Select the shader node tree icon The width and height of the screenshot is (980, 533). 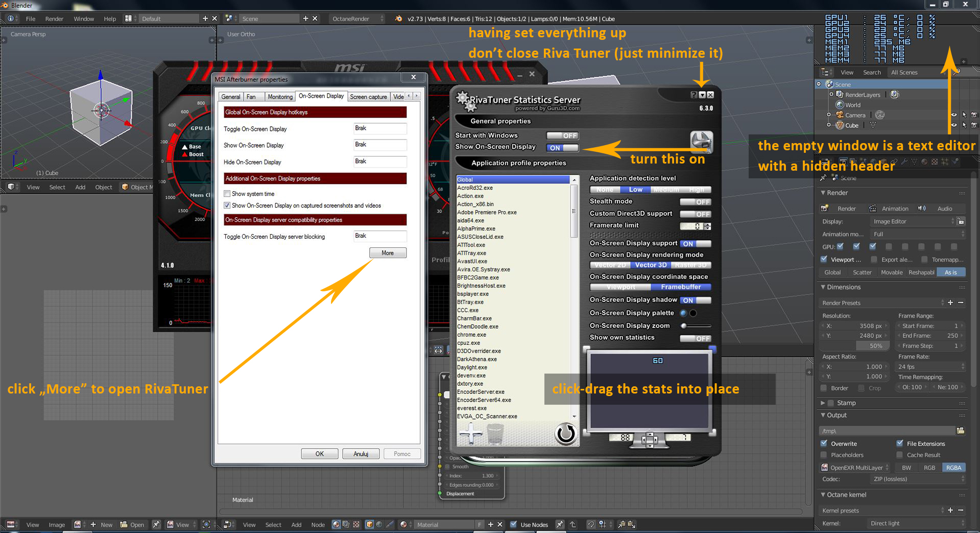click(x=336, y=524)
